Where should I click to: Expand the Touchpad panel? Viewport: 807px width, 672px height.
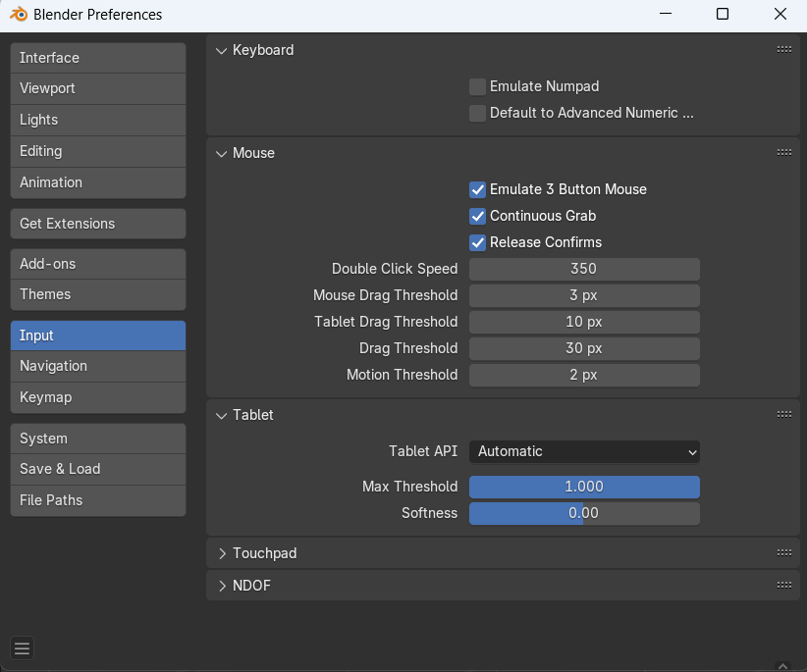(222, 553)
